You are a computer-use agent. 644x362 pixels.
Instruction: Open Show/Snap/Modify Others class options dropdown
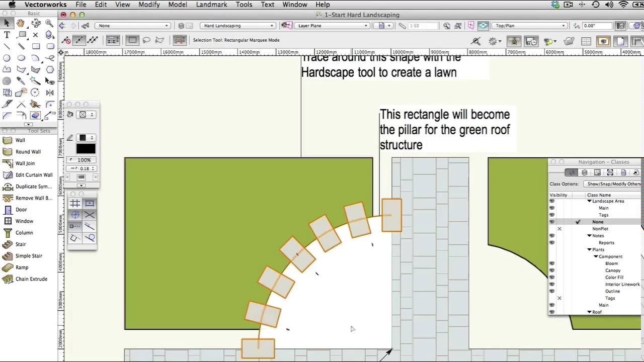coord(613,184)
